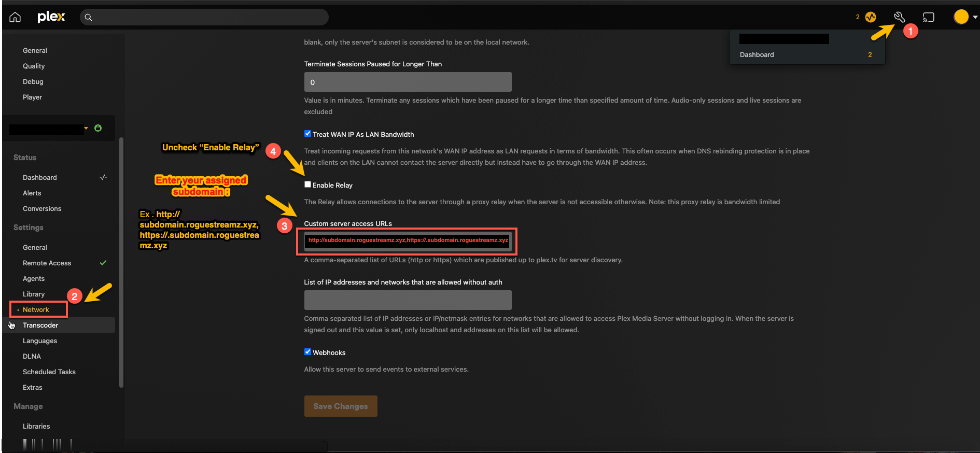980x453 pixels.
Task: Open the Remote Access settings
Action: click(x=47, y=263)
